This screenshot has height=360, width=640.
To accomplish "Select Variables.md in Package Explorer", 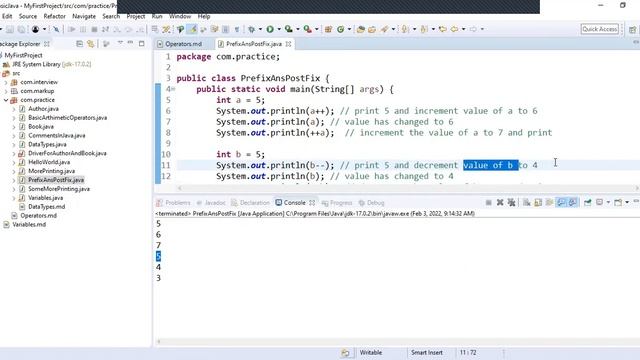I will pos(29,224).
